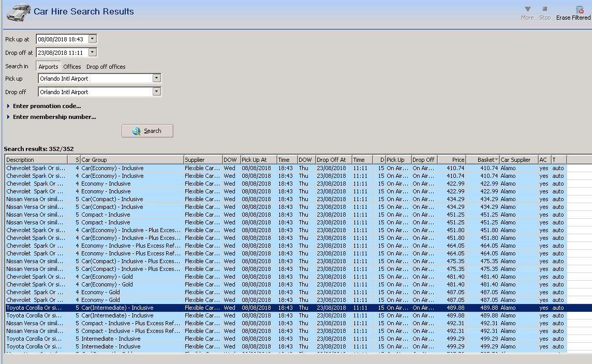Screen dimensions: 592x364
Task: Open the Pick up location dropdown arrow
Action: 157,78
